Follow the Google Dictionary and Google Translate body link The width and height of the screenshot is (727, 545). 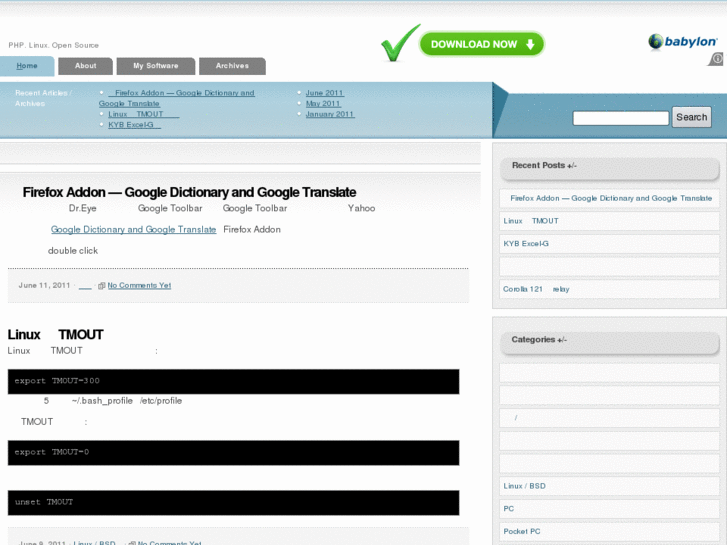point(134,229)
